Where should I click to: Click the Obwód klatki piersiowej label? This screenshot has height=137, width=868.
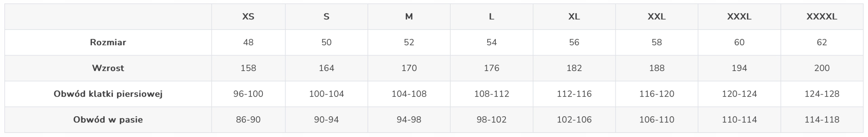(108, 94)
